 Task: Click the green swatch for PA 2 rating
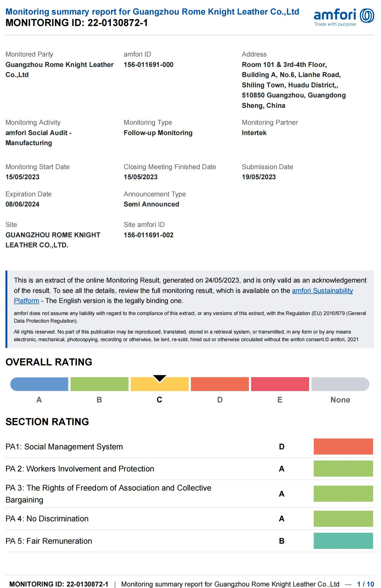pos(343,468)
